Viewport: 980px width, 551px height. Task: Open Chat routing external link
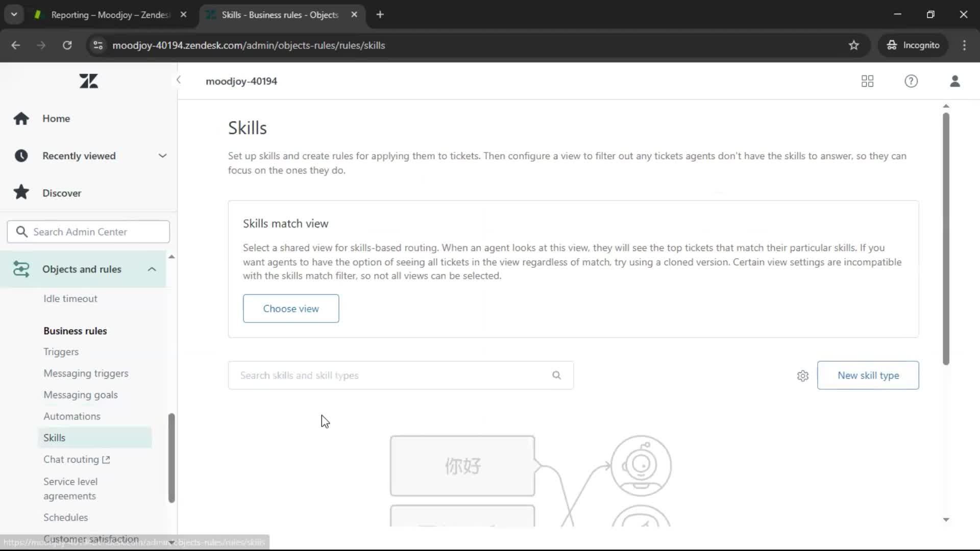point(77,459)
